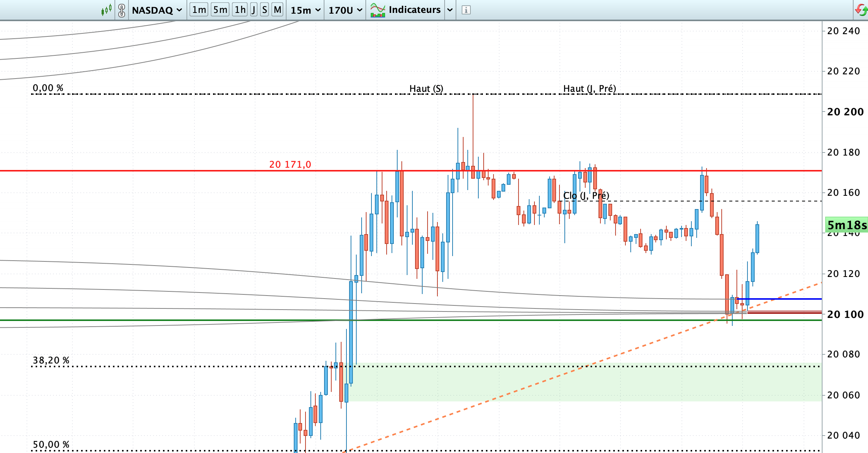The height and width of the screenshot is (453, 868).
Task: Click the chain link icon
Action: click(x=122, y=10)
